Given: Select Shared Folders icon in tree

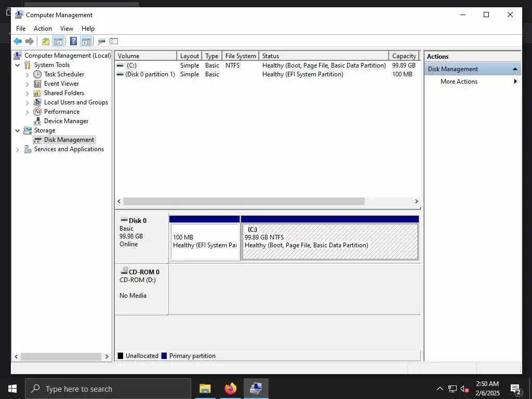Looking at the screenshot, I should 37,93.
